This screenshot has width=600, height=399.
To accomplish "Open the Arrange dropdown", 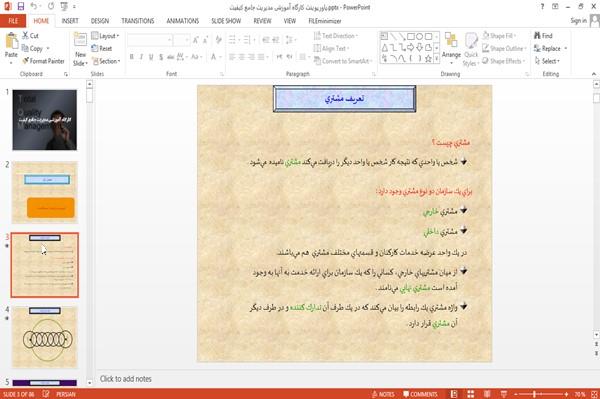I will click(x=451, y=48).
